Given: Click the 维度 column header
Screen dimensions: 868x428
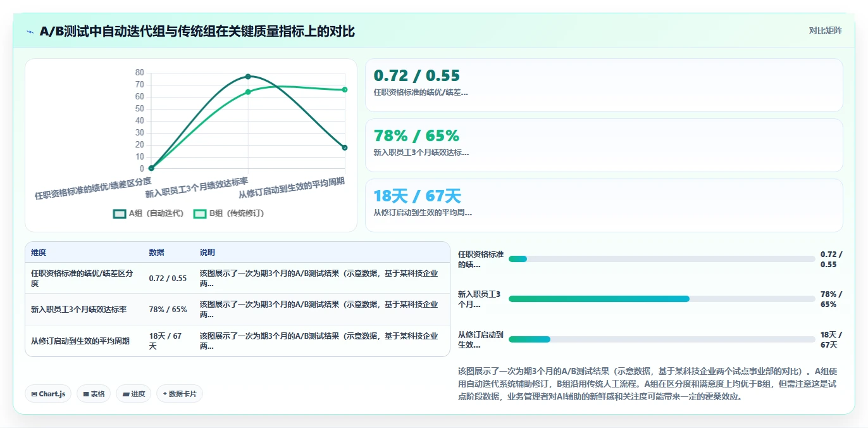Looking at the screenshot, I should [x=39, y=252].
